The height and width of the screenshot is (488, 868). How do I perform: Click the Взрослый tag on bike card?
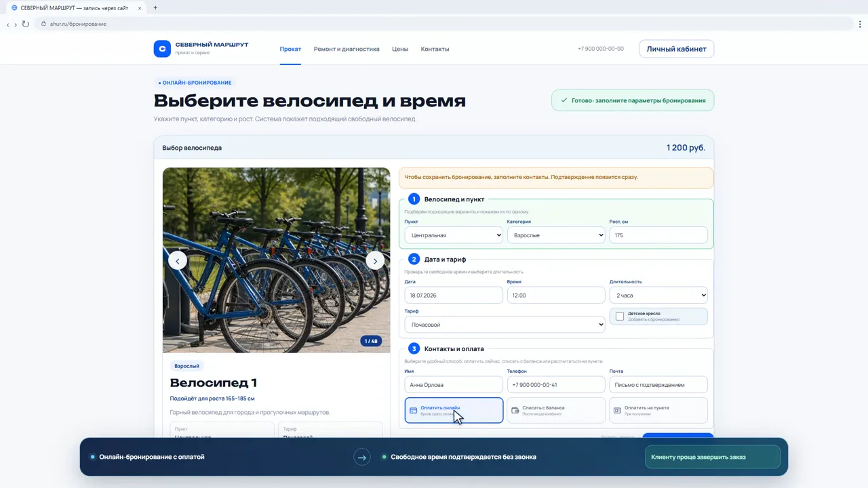pos(186,366)
